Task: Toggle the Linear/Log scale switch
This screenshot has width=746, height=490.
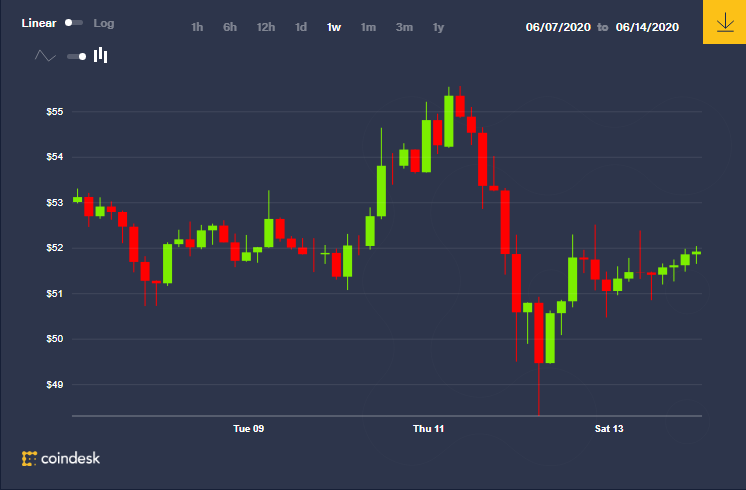Action: 74,23
